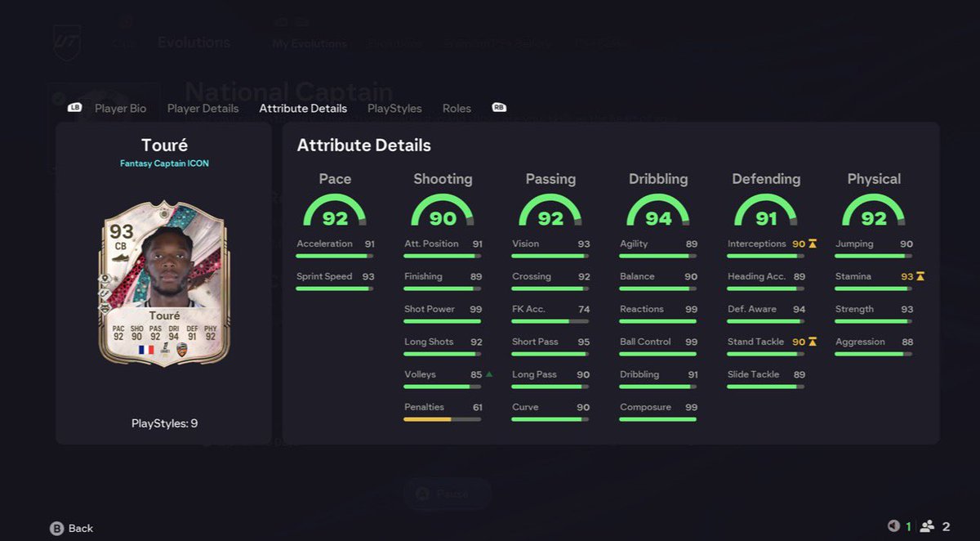This screenshot has width=980, height=541.
Task: Click the green up arrow beside Volleys
Action: [x=488, y=374]
